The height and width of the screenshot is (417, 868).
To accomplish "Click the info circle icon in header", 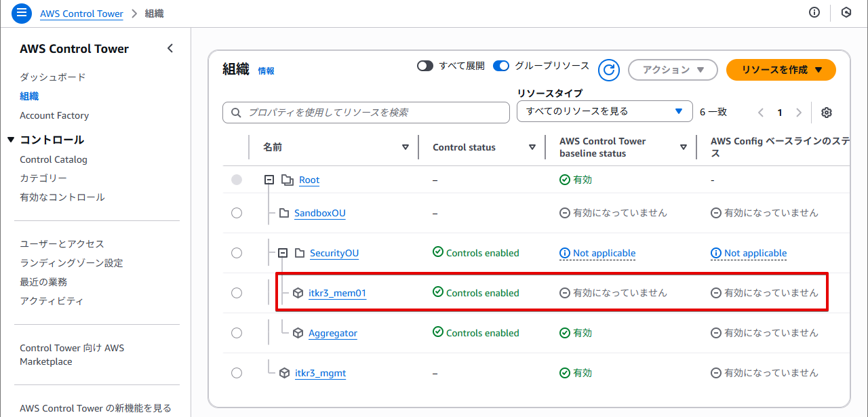I will pyautogui.click(x=814, y=13).
